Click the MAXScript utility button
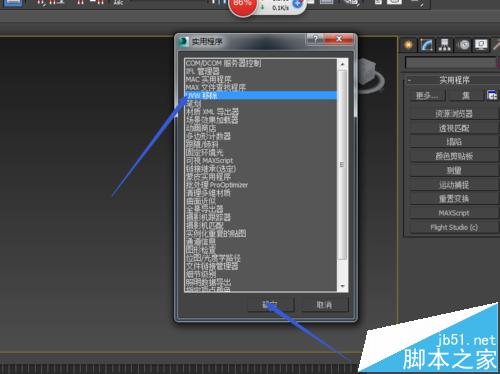This screenshot has height=374, width=500. point(454,213)
